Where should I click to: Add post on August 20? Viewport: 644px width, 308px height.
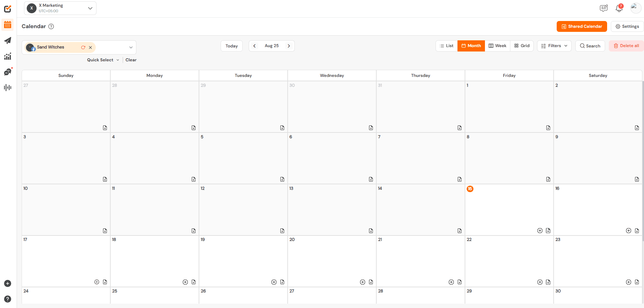click(362, 282)
